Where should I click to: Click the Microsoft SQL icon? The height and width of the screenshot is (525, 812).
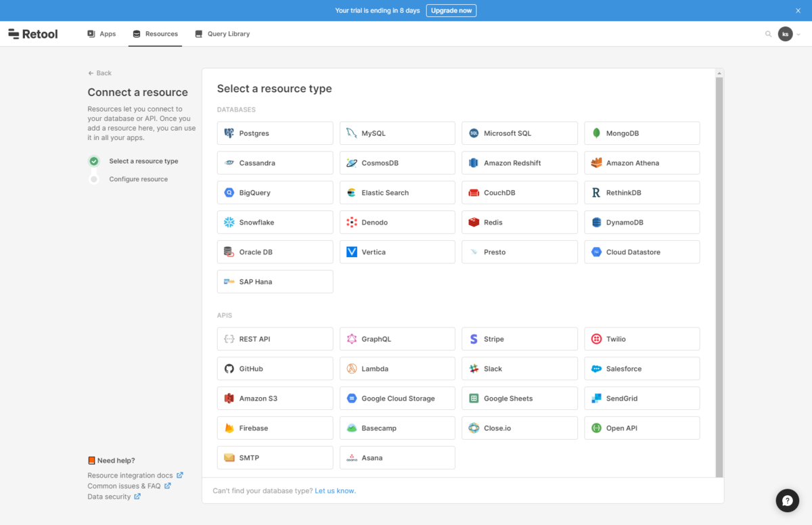[474, 133]
